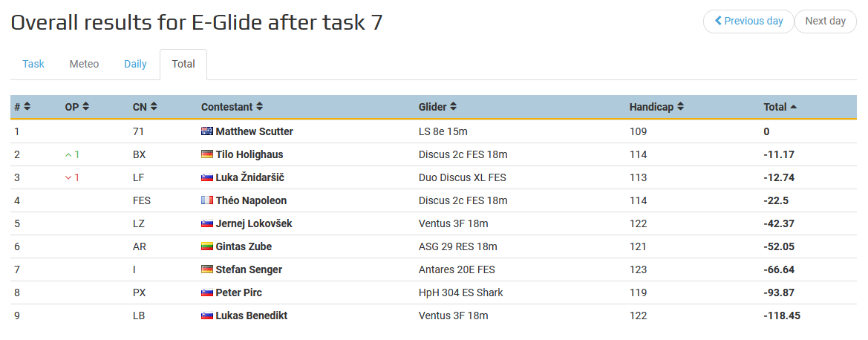The image size is (868, 340).
Task: Click the sort icon next to OP
Action: (86, 107)
